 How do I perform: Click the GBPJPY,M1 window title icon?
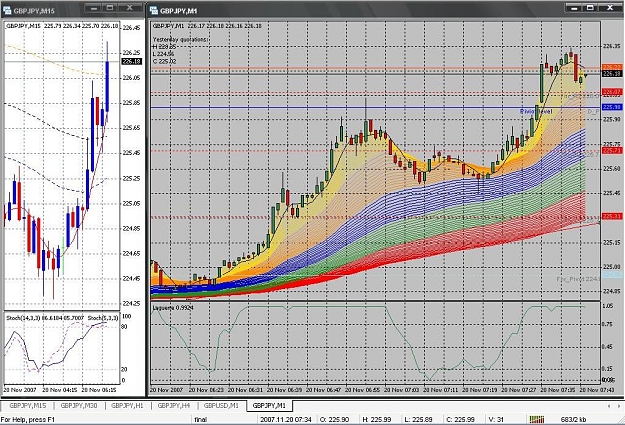pyautogui.click(x=154, y=10)
